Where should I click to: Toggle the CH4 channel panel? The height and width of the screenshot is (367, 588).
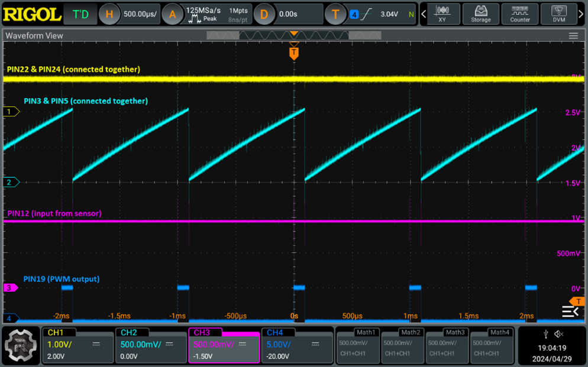[x=296, y=345]
